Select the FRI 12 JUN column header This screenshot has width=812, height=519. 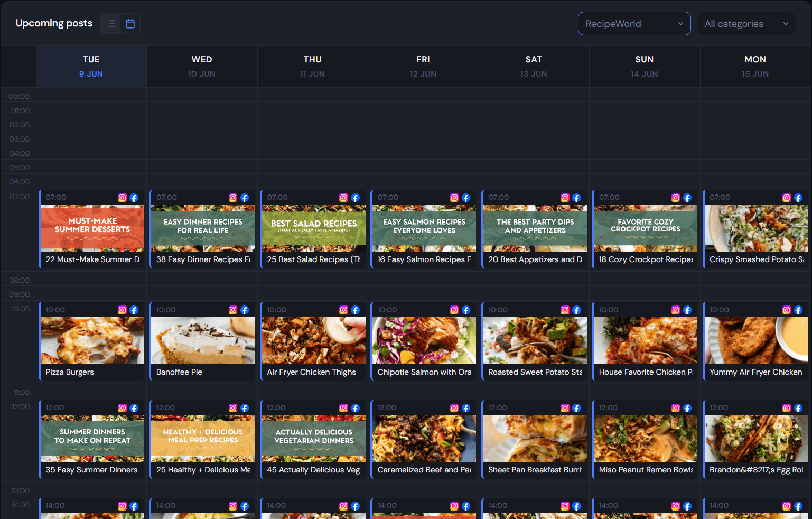423,67
